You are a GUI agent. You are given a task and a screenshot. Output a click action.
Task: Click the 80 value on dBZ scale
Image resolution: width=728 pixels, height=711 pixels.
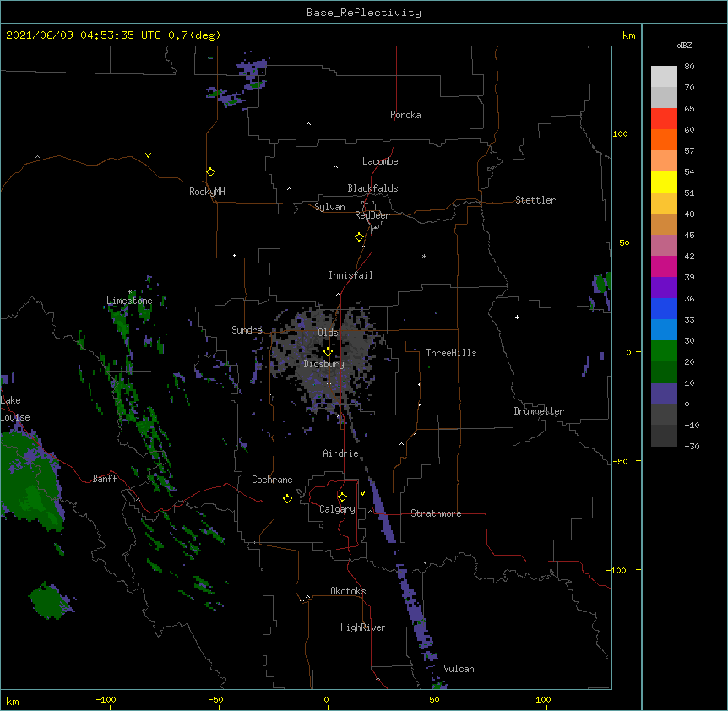[689, 67]
